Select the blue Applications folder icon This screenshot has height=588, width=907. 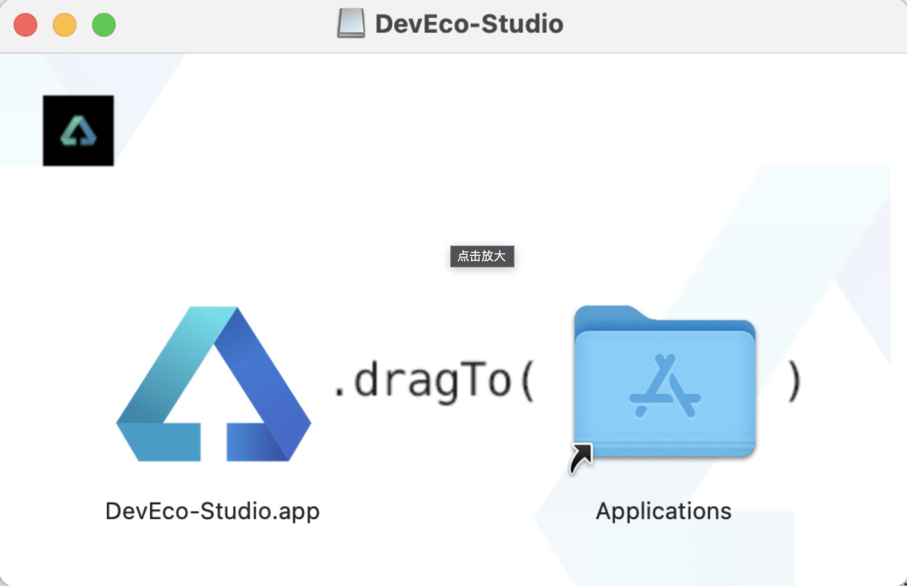664,381
